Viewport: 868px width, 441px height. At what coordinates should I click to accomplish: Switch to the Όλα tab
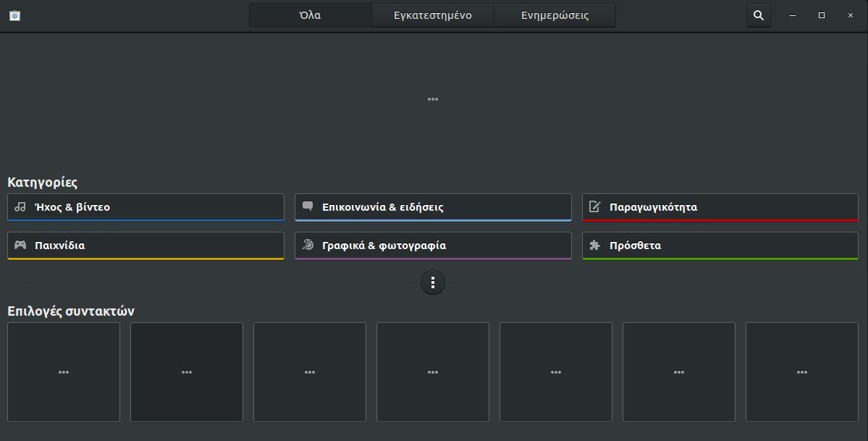311,15
